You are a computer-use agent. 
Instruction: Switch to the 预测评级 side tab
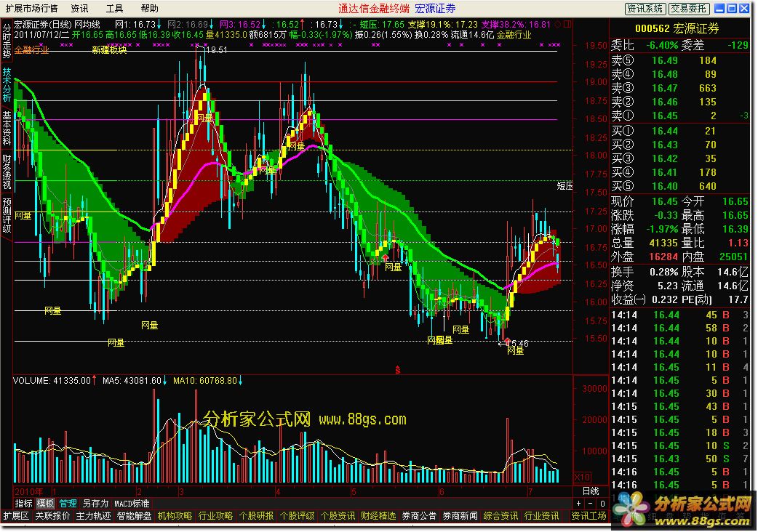(7, 215)
